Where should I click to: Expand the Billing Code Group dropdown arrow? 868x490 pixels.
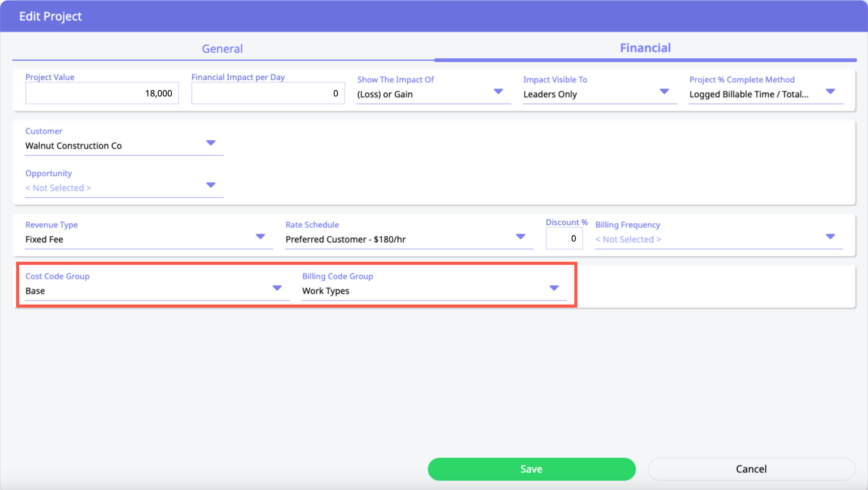click(554, 288)
